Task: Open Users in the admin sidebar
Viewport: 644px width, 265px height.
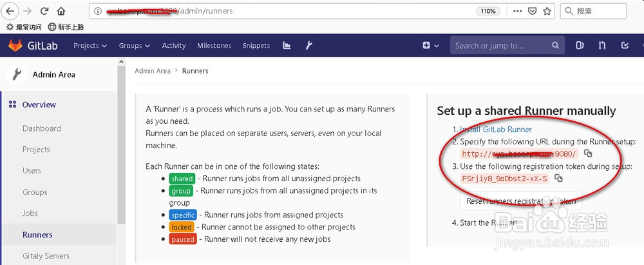Action: pos(32,170)
